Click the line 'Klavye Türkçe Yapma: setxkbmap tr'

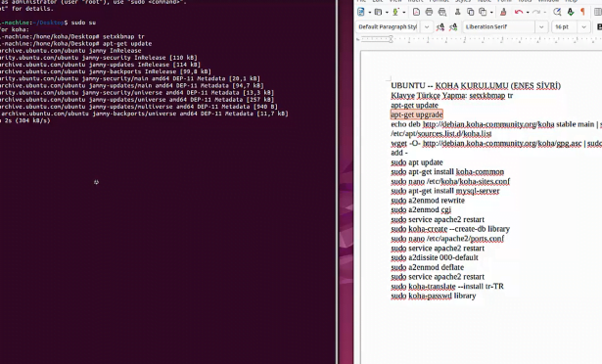coord(452,95)
